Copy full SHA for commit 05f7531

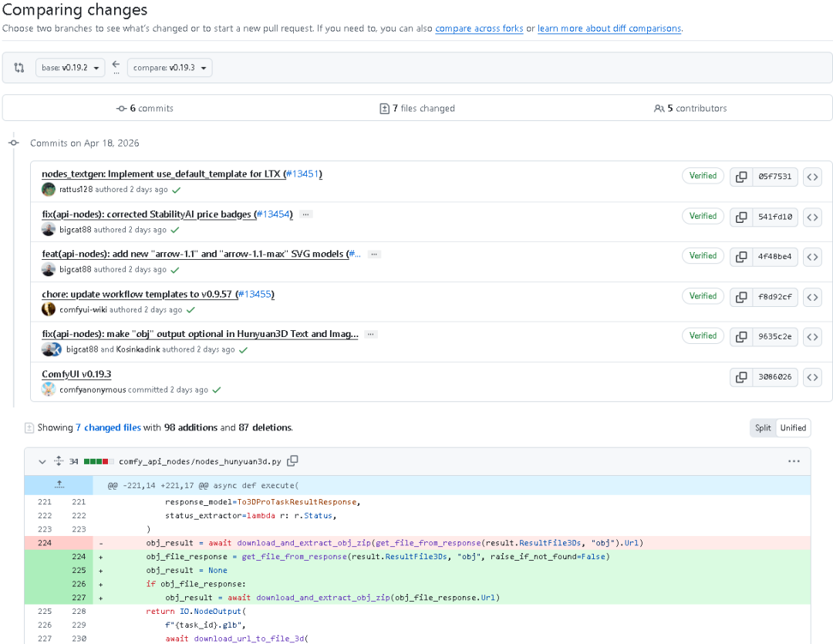point(741,177)
